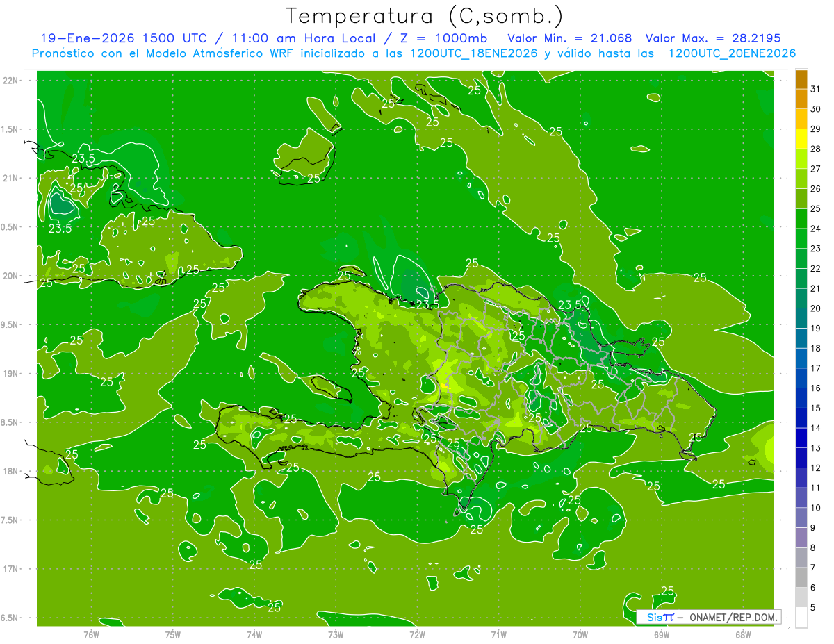The width and height of the screenshot is (834, 644).
Task: Select the colorbar label "8"
Action: 813,548
